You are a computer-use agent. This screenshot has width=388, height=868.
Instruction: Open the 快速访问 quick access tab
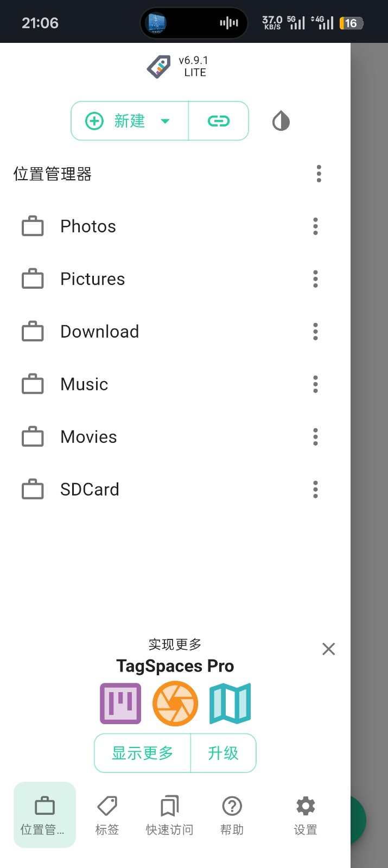click(x=169, y=815)
